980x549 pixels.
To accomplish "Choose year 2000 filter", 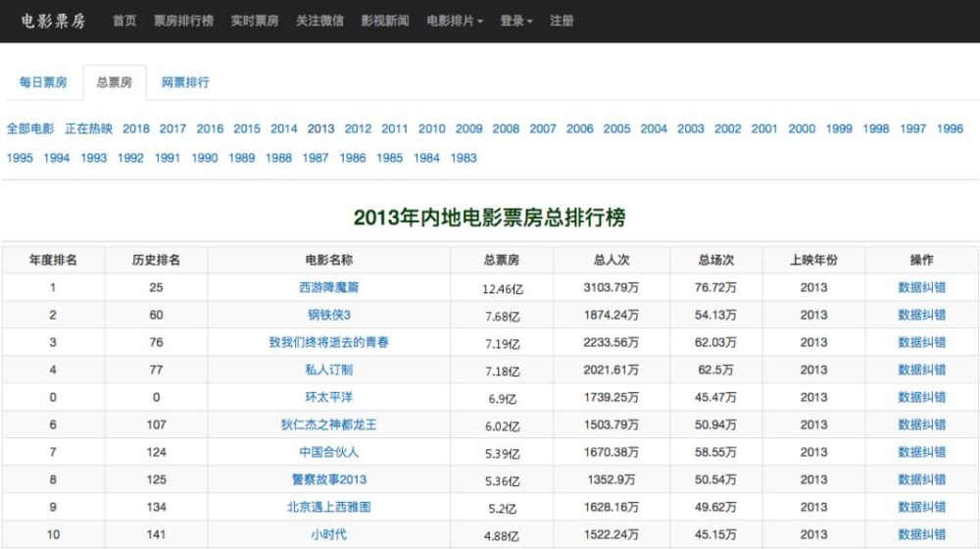I will (802, 128).
